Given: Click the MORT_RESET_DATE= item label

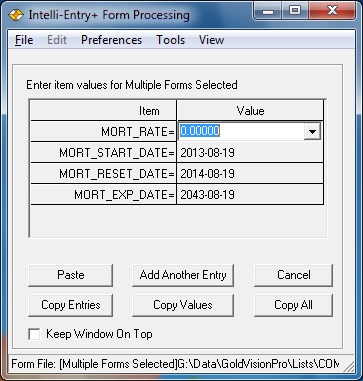Looking at the screenshot, I should [x=104, y=174].
